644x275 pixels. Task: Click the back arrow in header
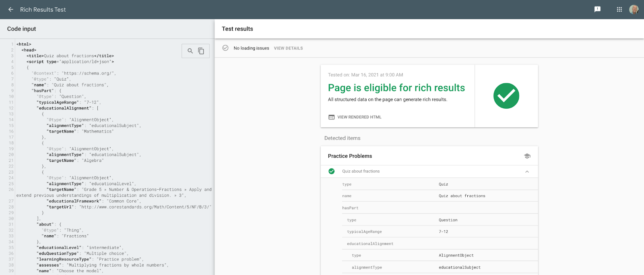click(x=11, y=9)
